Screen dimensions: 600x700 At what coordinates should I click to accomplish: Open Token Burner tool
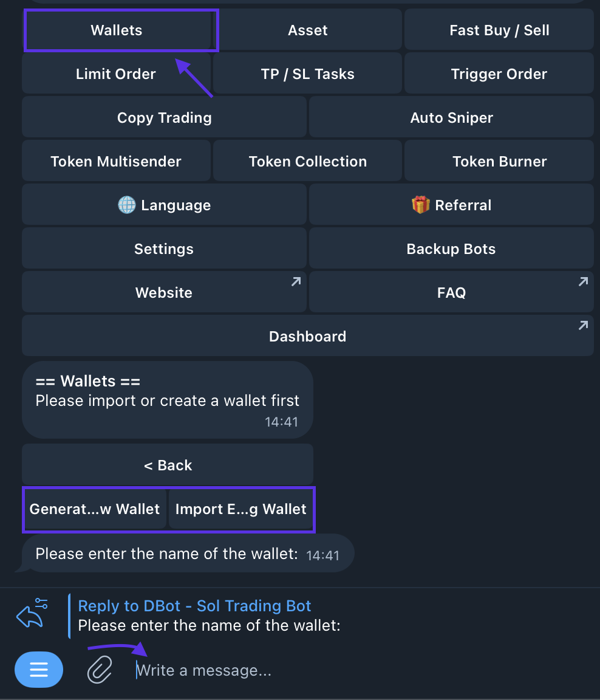[x=499, y=162]
